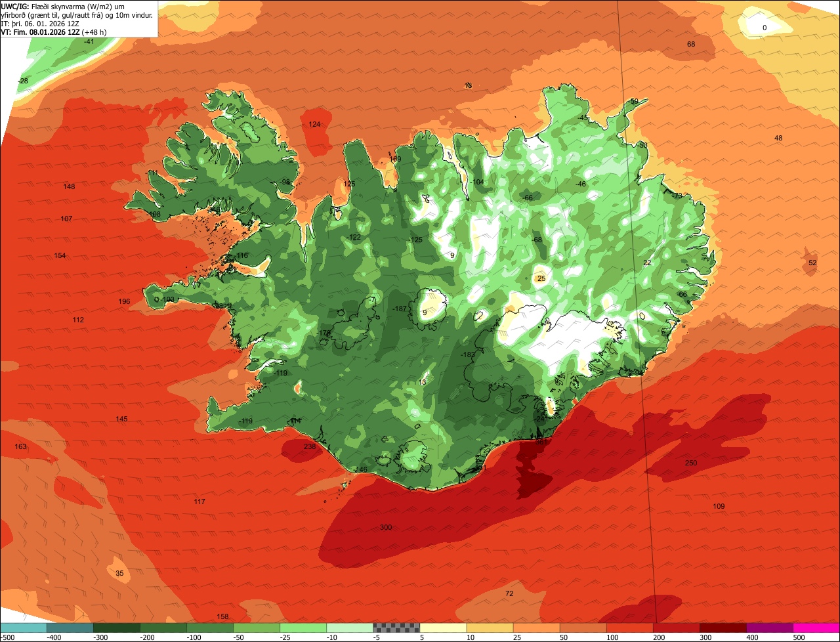Click the '196' flux value
Screen dimensions: 840x642
(124, 301)
